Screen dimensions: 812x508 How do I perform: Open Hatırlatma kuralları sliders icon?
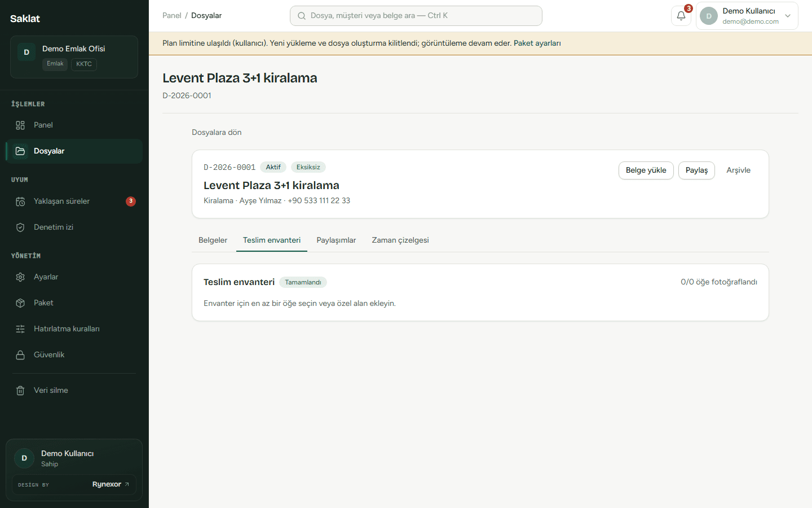coord(20,329)
